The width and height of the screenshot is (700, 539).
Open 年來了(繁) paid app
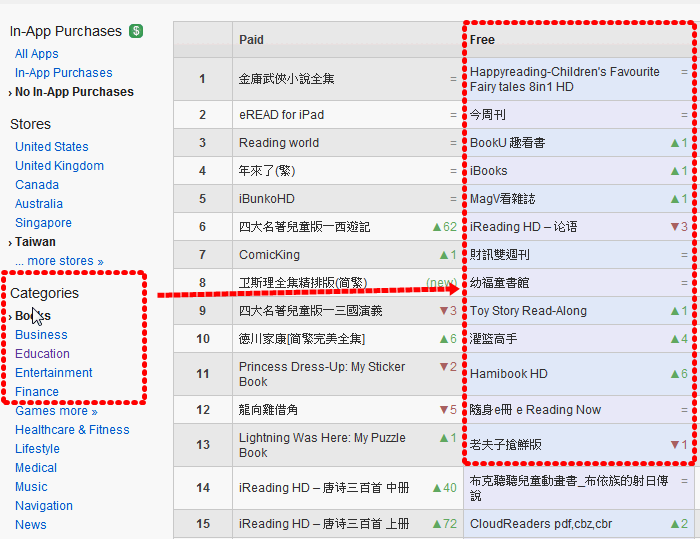(267, 171)
